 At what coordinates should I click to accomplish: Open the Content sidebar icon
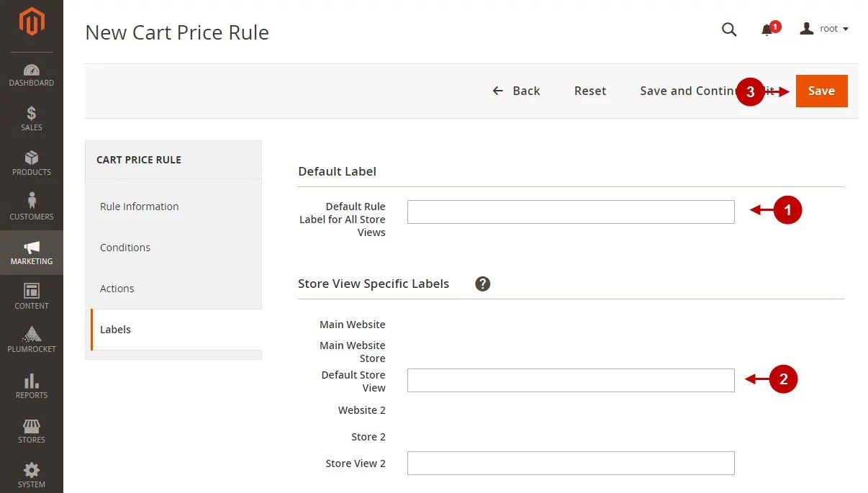(x=32, y=294)
